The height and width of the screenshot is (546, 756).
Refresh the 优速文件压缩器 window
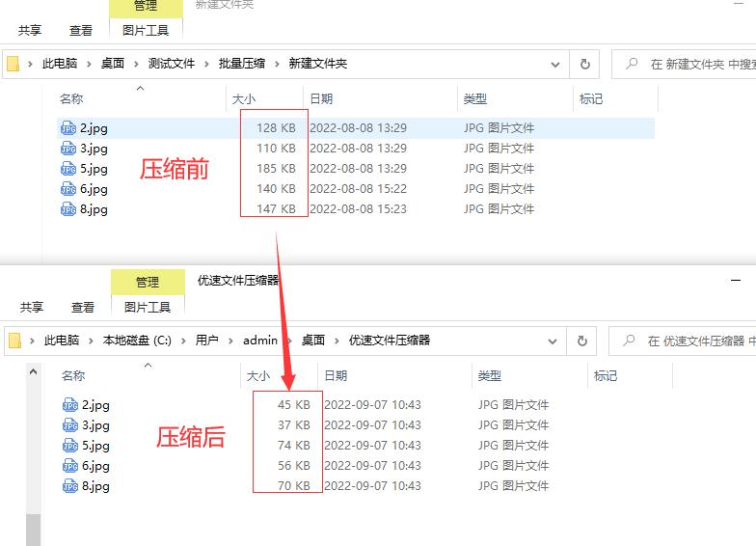pyautogui.click(x=582, y=341)
